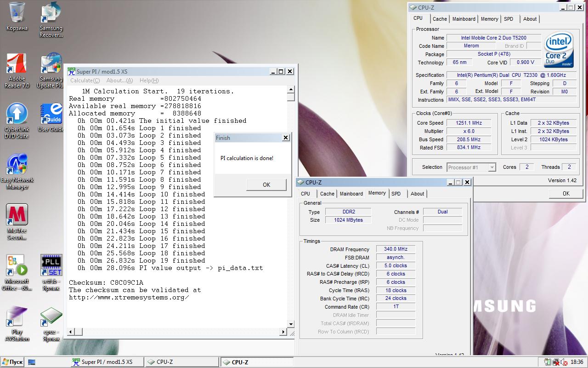Viewport: 588px width, 368px height.
Task: Click Show Desktop quick launch icon
Action: [32, 362]
